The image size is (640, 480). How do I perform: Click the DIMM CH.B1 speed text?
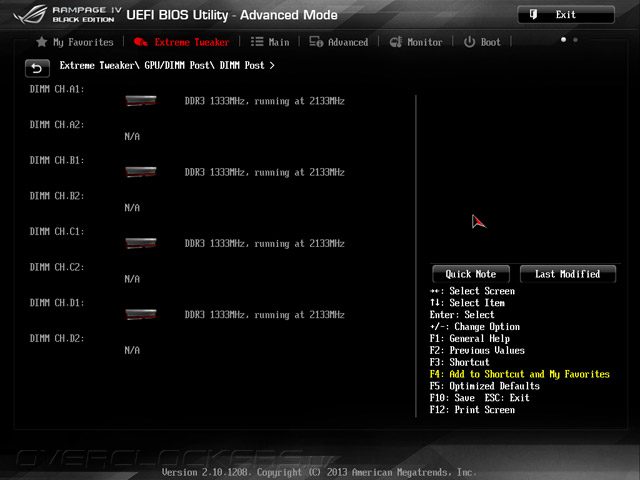(264, 172)
